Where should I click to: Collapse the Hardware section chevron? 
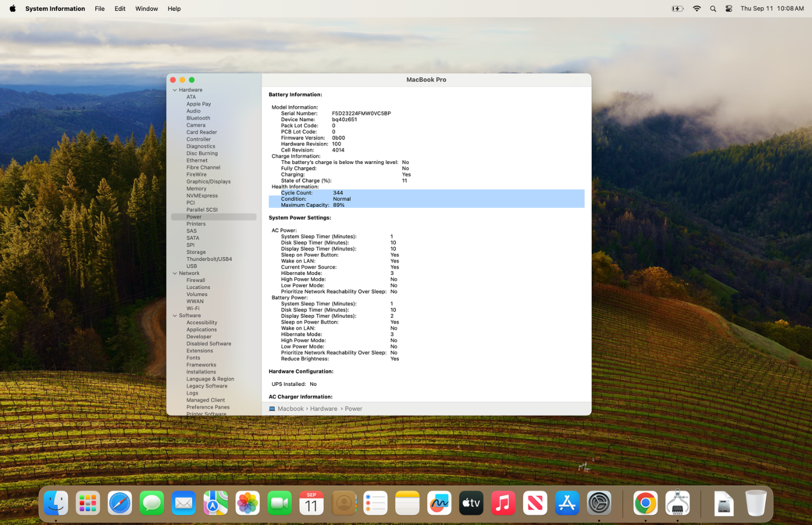coord(175,90)
